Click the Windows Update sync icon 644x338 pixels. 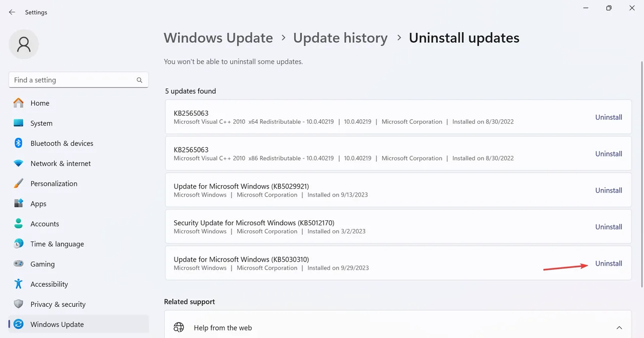point(19,324)
